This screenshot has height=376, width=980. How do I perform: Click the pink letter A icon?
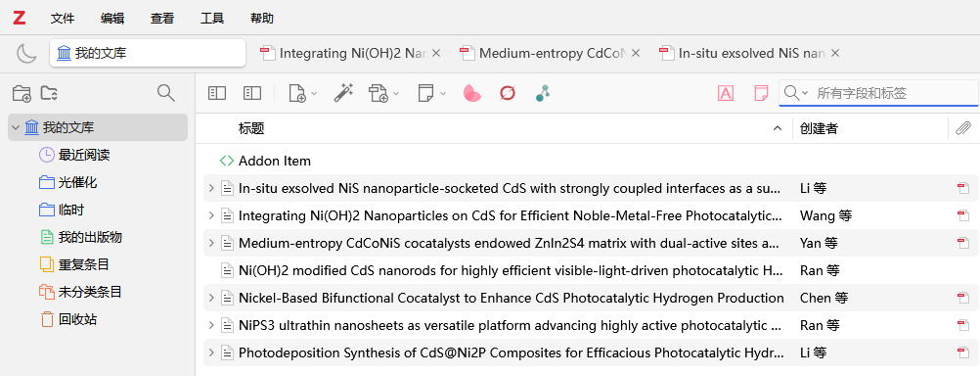[726, 93]
